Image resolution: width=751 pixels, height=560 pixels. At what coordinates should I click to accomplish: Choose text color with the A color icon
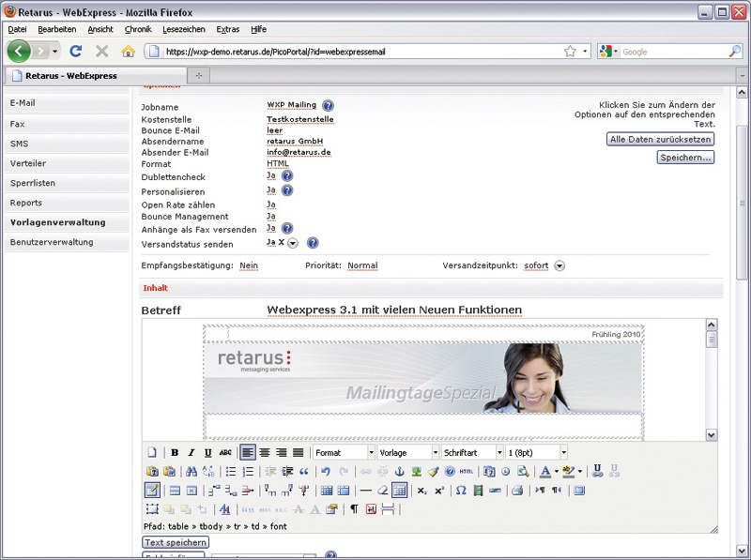point(545,472)
